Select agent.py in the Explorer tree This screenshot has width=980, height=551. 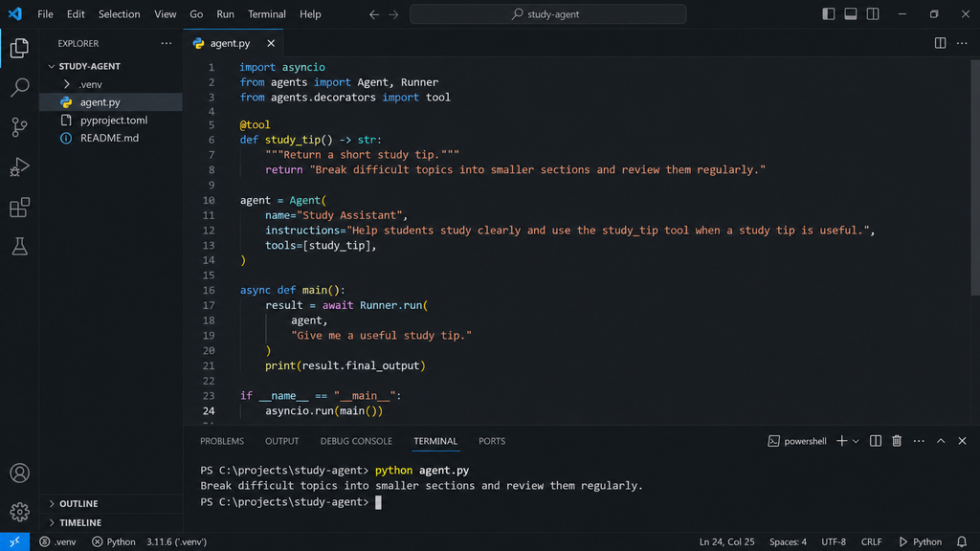tap(111, 101)
